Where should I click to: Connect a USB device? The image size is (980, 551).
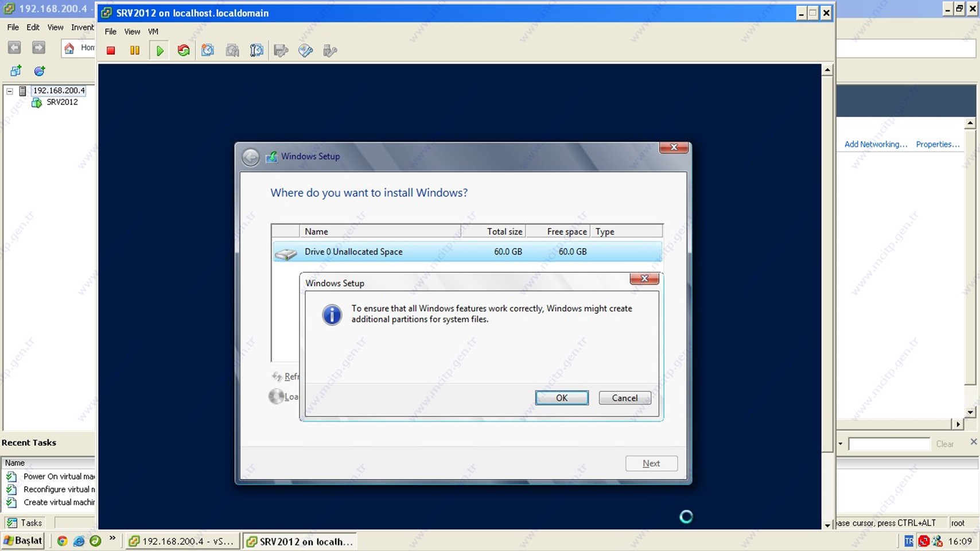click(329, 51)
